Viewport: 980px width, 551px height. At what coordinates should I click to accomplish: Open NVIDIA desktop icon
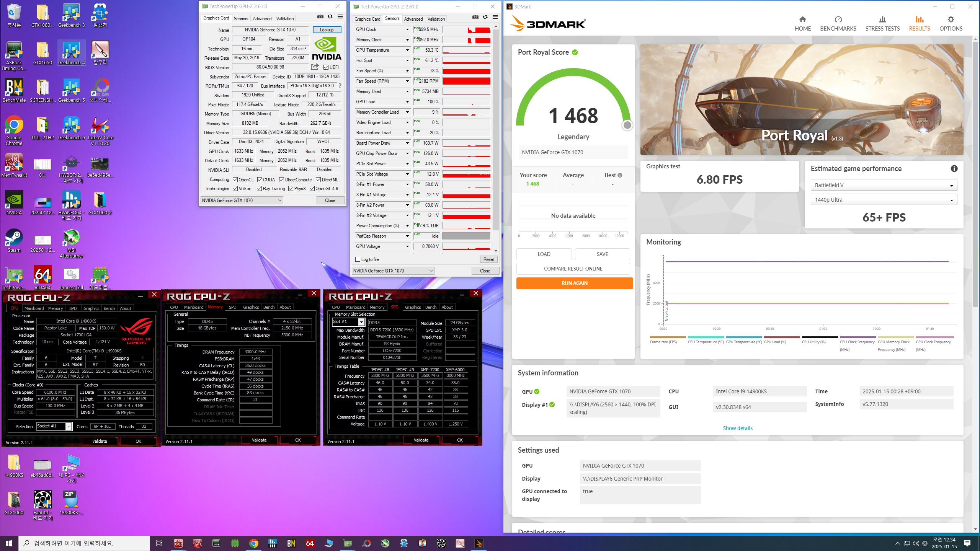pos(14,203)
